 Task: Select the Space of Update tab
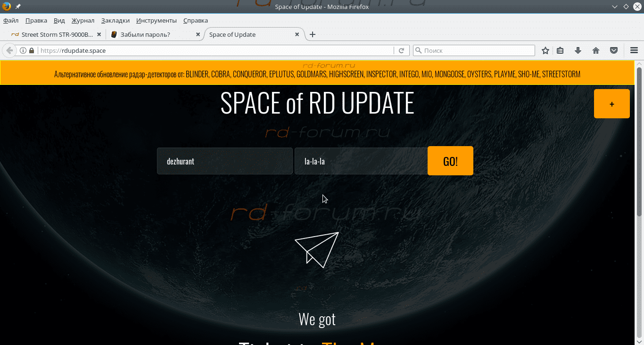tap(255, 34)
